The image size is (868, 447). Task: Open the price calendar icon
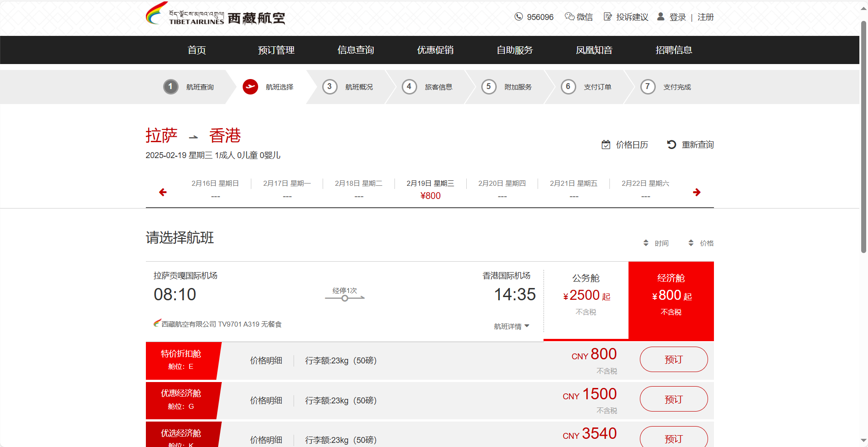pyautogui.click(x=606, y=144)
